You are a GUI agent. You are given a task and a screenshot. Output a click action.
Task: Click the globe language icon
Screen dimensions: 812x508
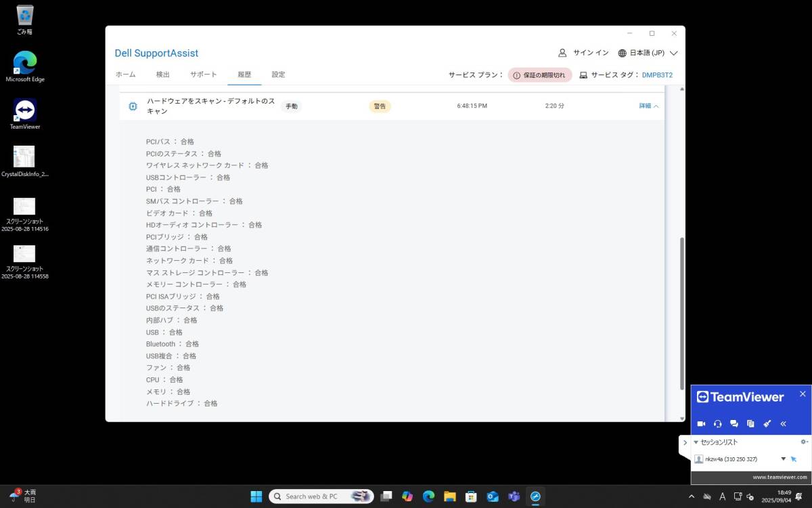pyautogui.click(x=623, y=53)
